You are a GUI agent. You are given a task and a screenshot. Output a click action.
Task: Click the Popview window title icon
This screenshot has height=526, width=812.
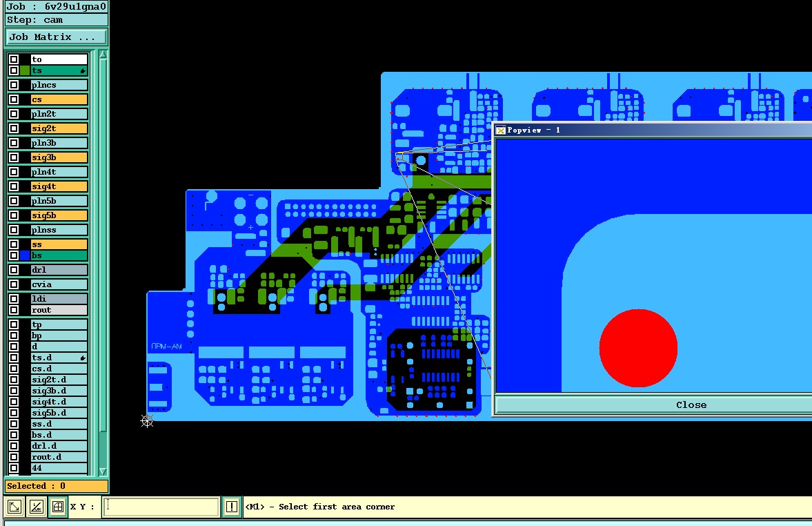[x=501, y=130]
